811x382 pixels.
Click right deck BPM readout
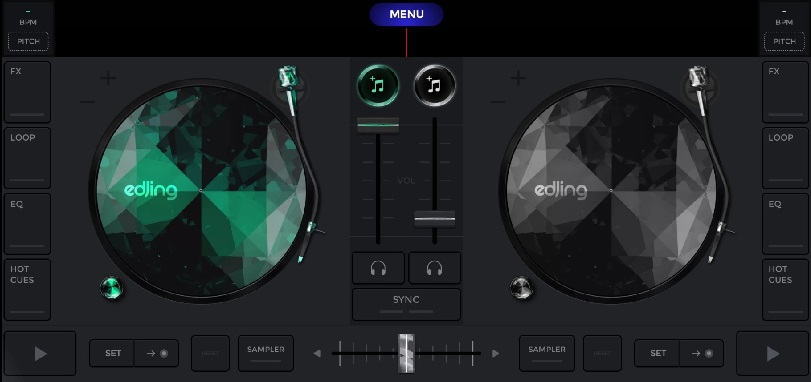(784, 17)
